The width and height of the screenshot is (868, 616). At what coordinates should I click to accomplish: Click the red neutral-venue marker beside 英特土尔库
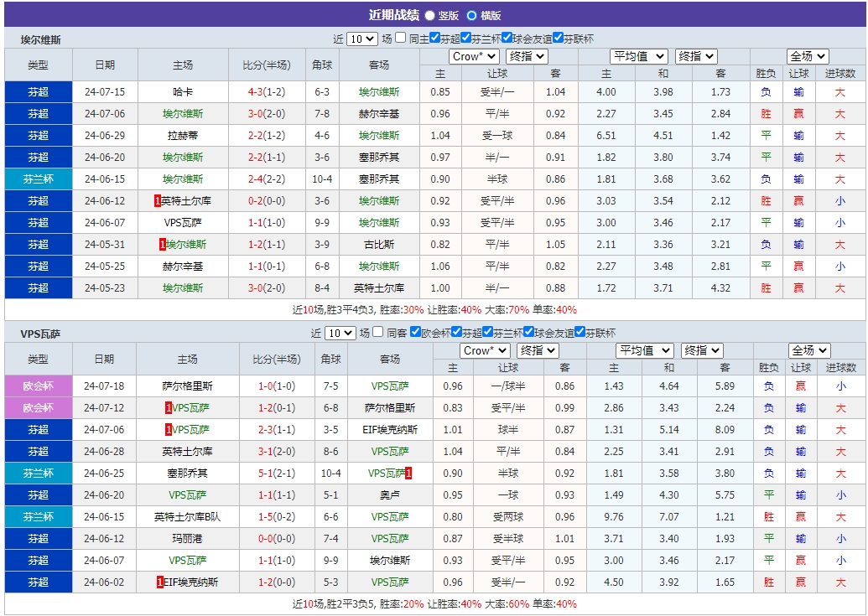point(158,201)
